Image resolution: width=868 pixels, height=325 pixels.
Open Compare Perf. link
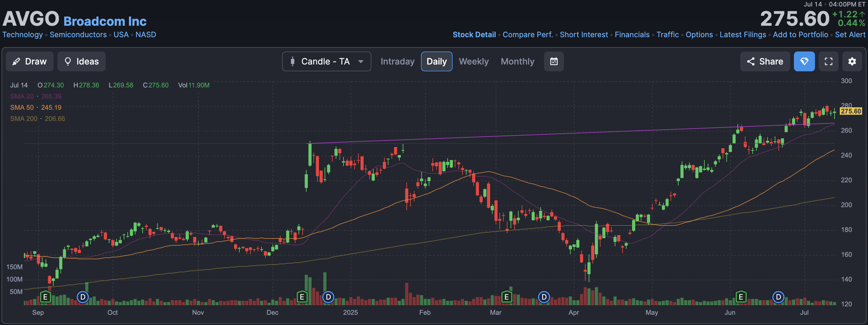coord(528,35)
